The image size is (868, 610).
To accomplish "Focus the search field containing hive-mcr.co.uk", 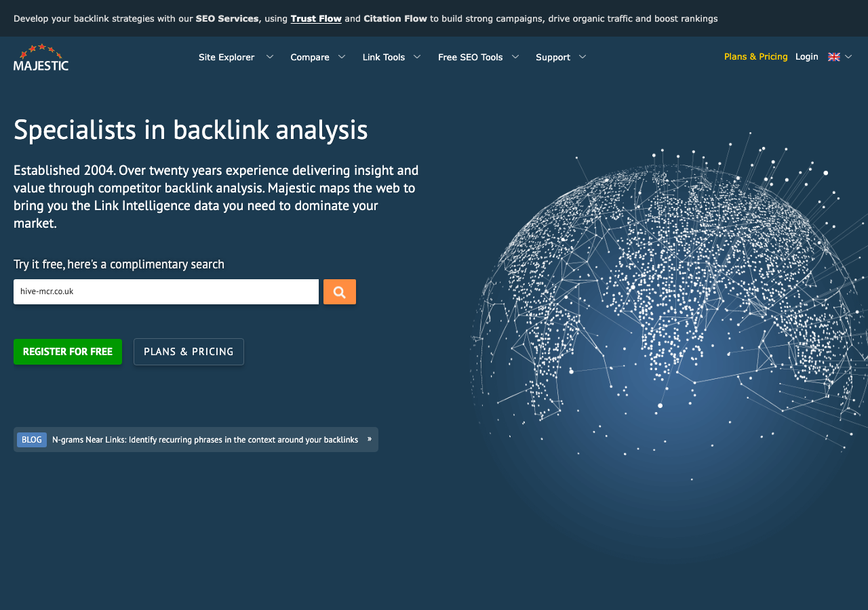I will (166, 291).
